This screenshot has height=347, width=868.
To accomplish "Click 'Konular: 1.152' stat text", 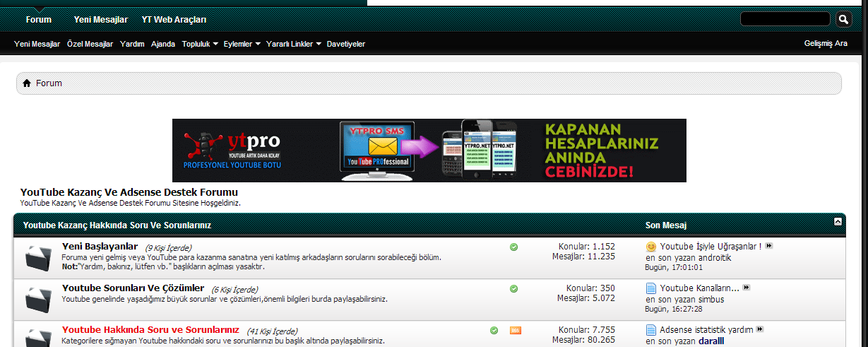I will [x=587, y=247].
